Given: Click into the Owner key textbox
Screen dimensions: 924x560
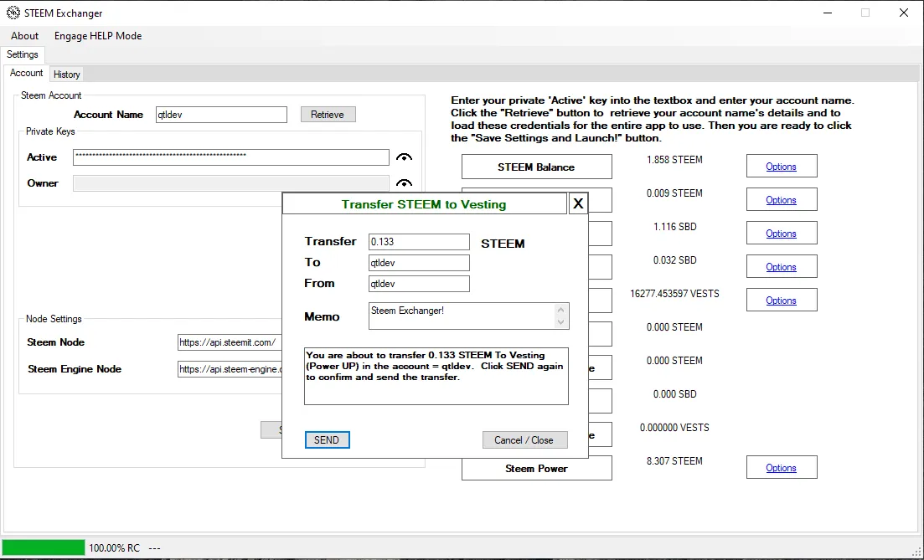Looking at the screenshot, I should coord(231,183).
